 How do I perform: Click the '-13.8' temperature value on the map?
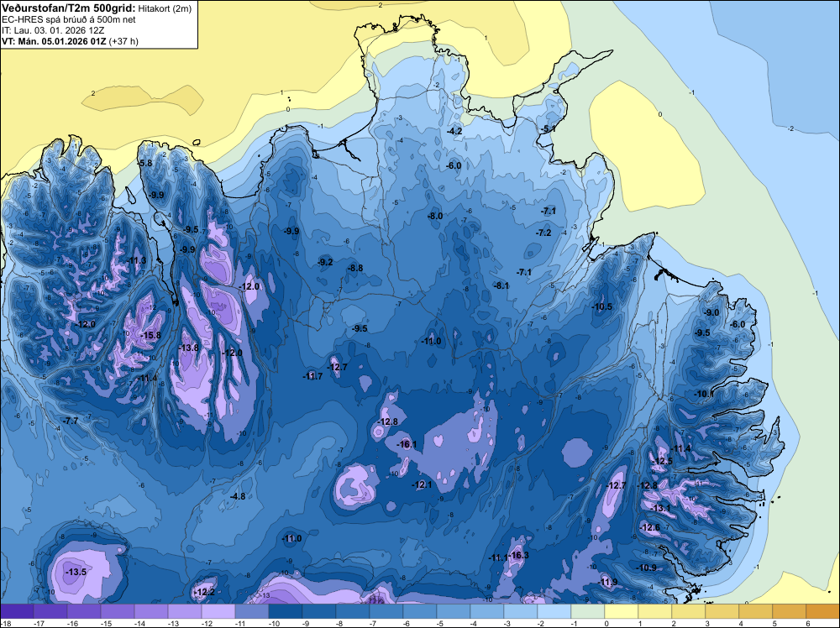click(188, 348)
